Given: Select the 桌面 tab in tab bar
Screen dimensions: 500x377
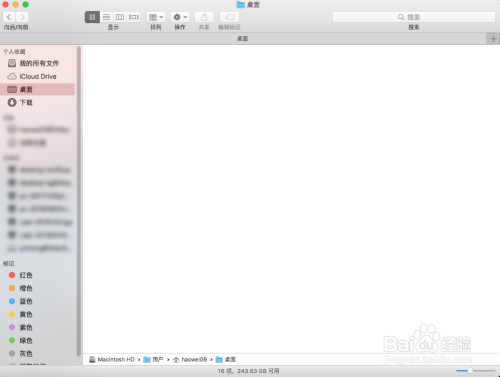Looking at the screenshot, I should click(243, 39).
